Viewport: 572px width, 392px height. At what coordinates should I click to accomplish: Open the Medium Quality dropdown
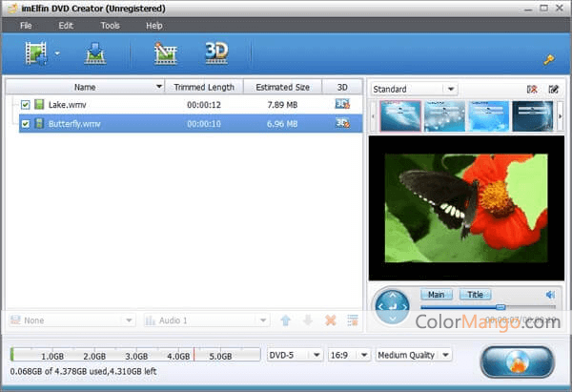414,355
